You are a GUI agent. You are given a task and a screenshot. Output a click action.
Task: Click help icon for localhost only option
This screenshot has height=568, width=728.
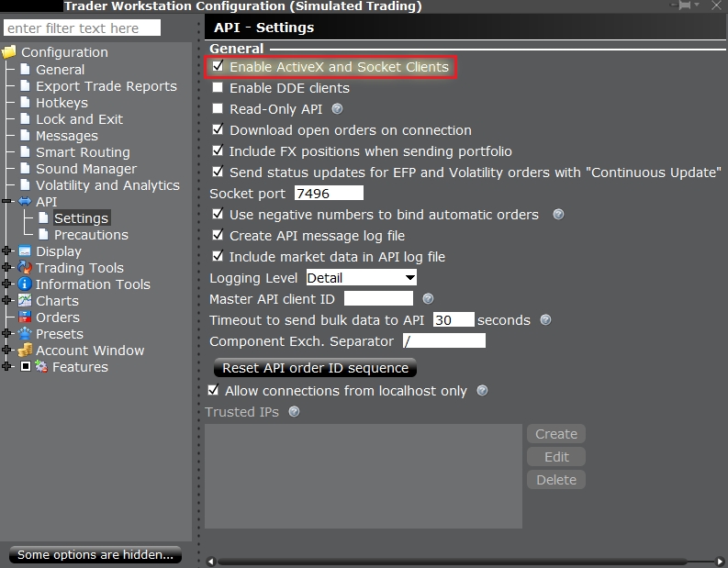point(482,391)
